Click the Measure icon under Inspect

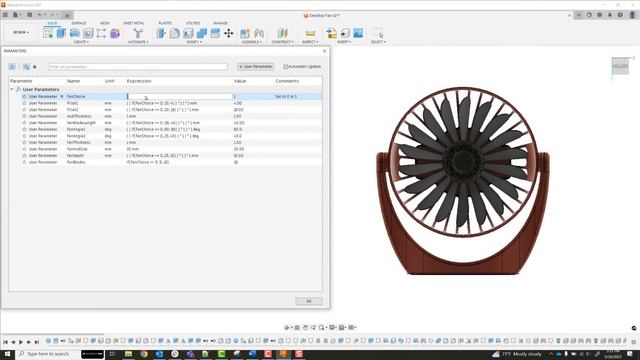point(310,33)
